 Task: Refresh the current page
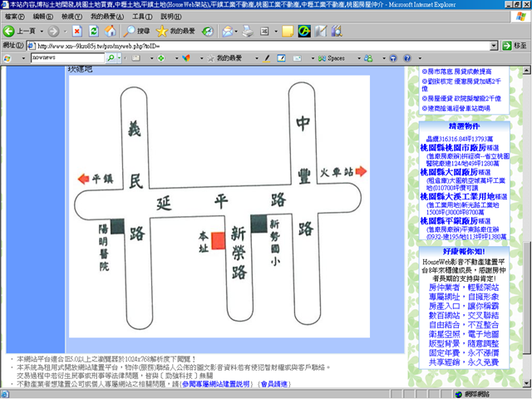94,32
